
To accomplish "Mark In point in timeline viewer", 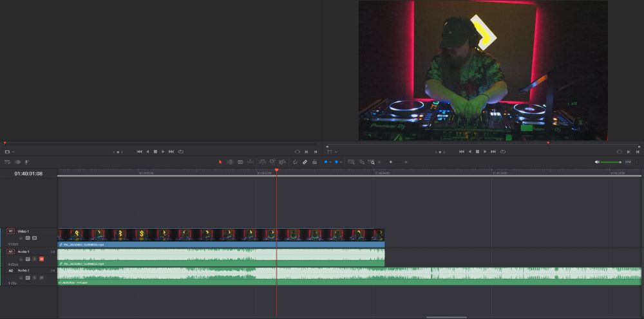I will (629, 152).
